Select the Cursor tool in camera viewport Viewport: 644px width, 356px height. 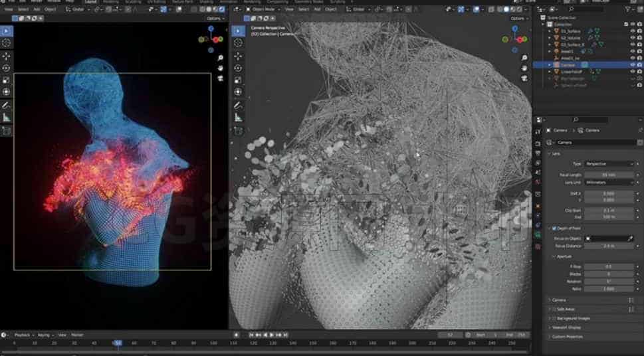[238, 43]
